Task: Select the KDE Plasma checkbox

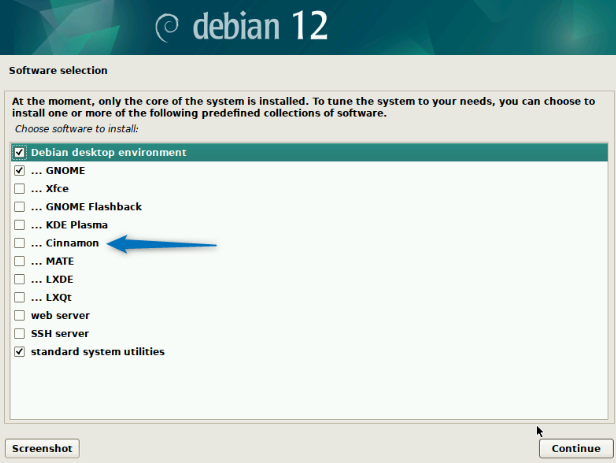Action: pyautogui.click(x=19, y=225)
